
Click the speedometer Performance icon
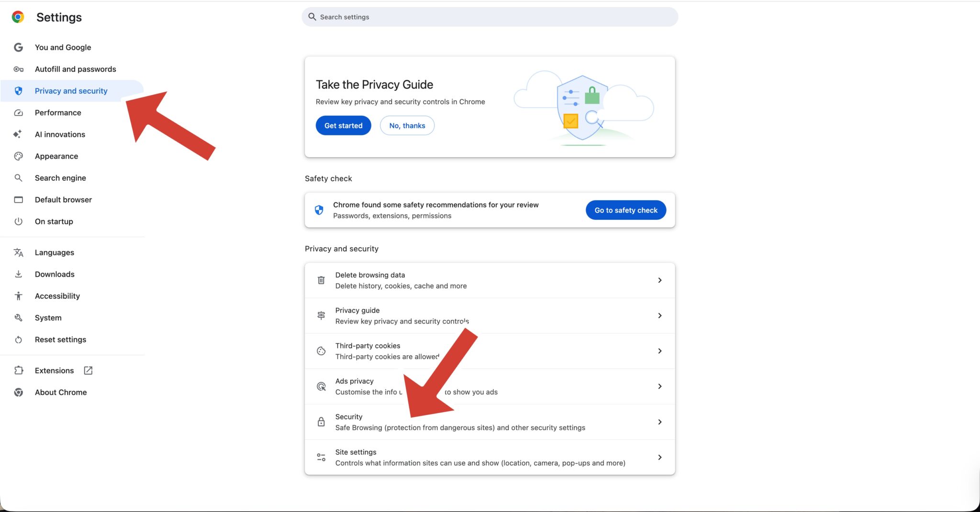coord(18,113)
